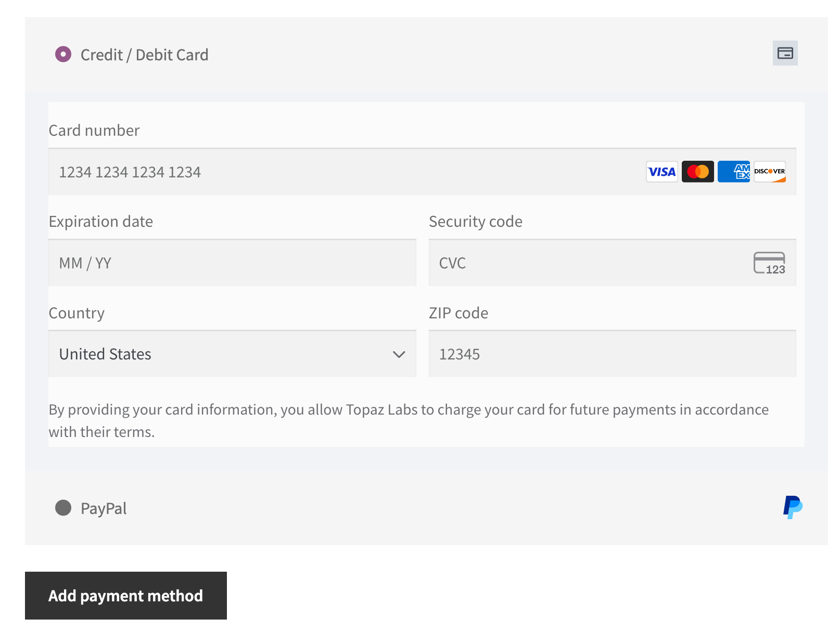The height and width of the screenshot is (644, 840).
Task: Click the Expiration date MM / YY field
Action: pos(232,263)
